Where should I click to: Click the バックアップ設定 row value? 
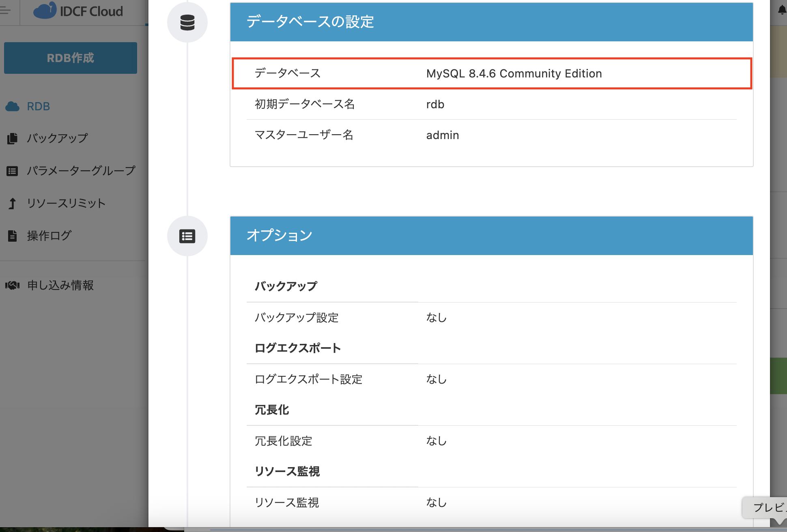(x=437, y=317)
